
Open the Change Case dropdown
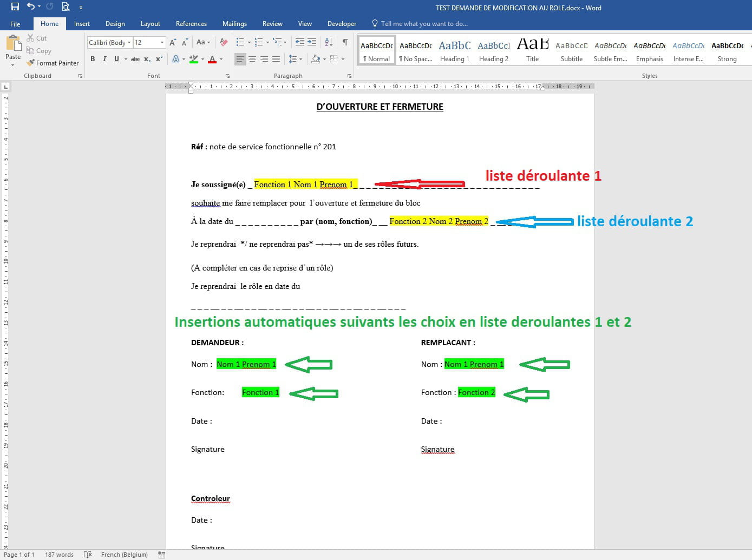[203, 42]
